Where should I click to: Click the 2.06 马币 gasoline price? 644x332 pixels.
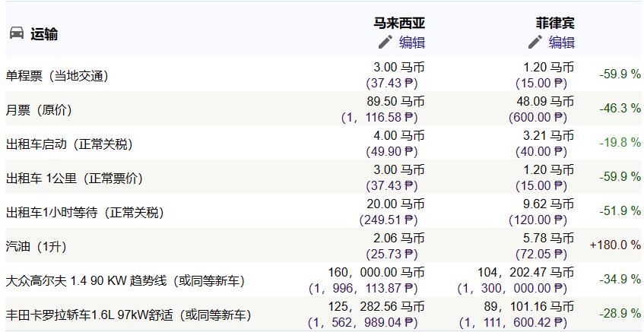pyautogui.click(x=399, y=238)
